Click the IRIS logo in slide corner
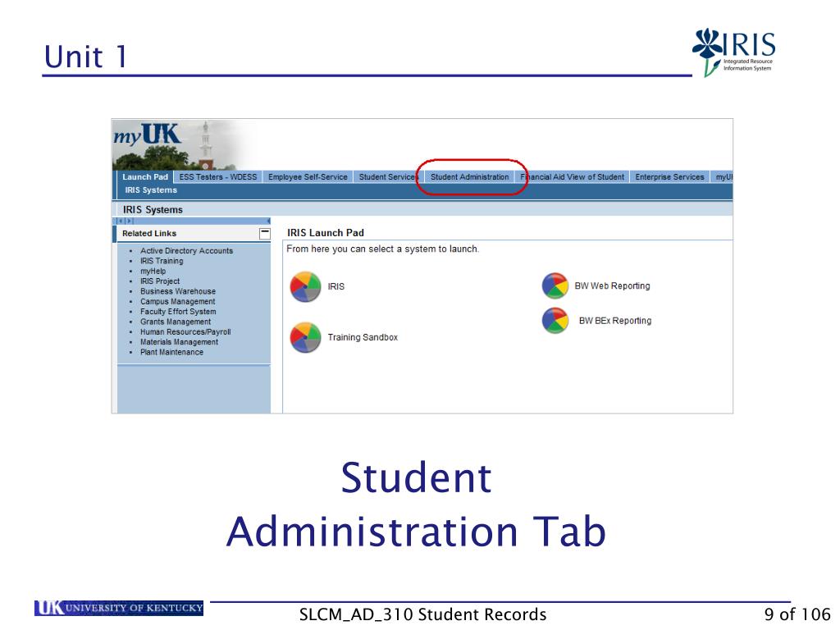This screenshot has width=840, height=630. (734, 52)
